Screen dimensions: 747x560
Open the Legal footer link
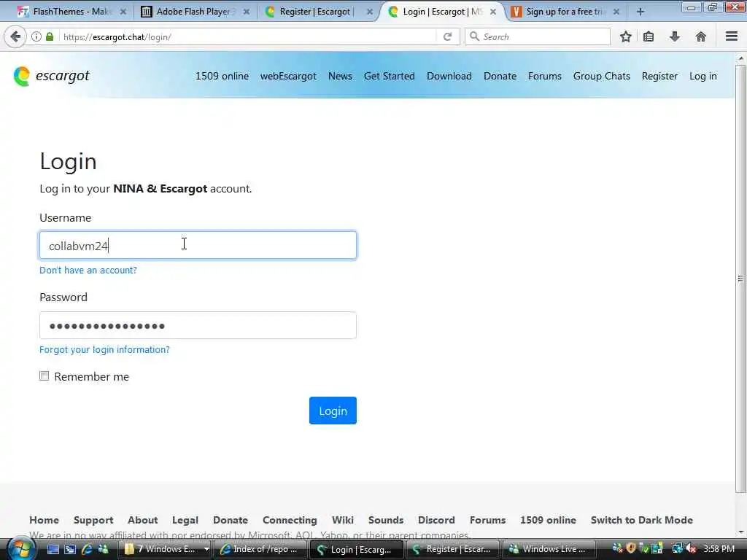point(185,520)
